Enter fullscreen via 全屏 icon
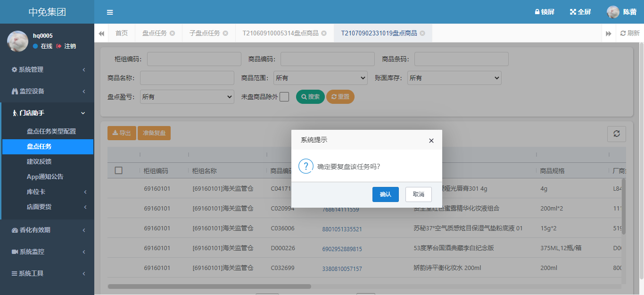 pos(573,12)
